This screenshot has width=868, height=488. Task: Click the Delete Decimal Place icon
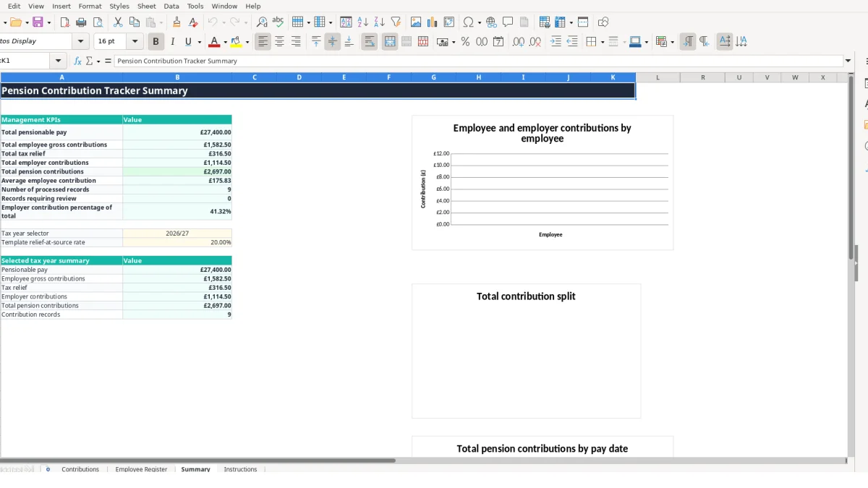(x=535, y=42)
